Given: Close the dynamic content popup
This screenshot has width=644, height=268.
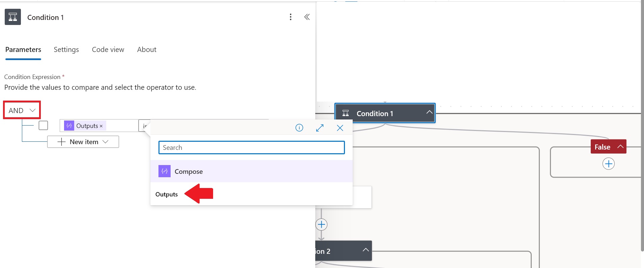Looking at the screenshot, I should coord(340,128).
